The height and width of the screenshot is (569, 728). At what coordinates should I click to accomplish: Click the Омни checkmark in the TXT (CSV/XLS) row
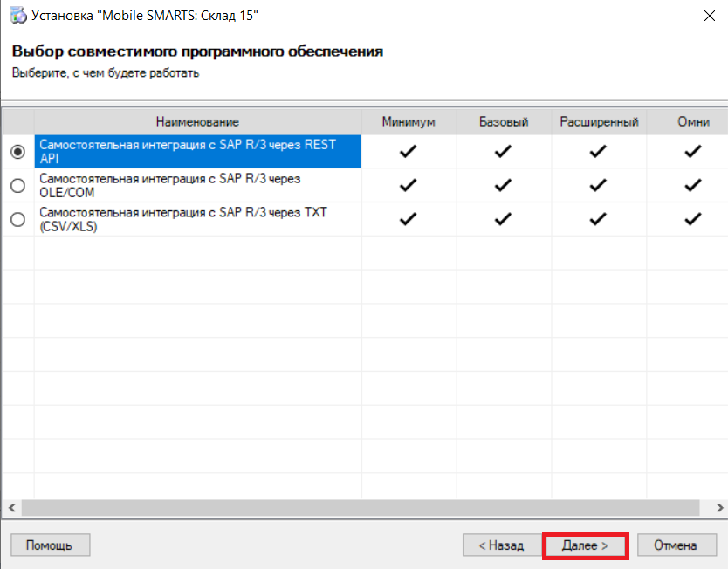693,218
